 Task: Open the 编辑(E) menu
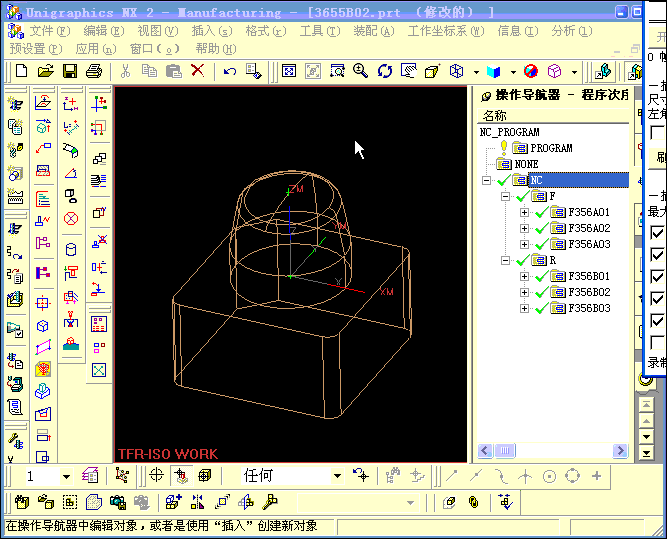pos(104,31)
